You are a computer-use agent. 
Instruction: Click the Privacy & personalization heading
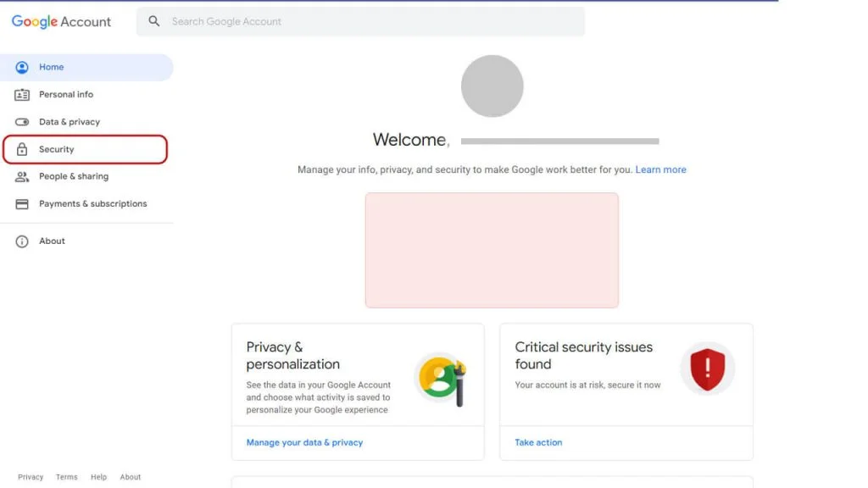click(x=292, y=356)
